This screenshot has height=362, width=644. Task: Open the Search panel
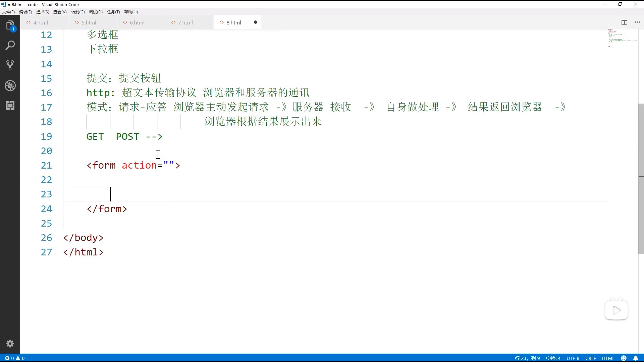coord(10,45)
